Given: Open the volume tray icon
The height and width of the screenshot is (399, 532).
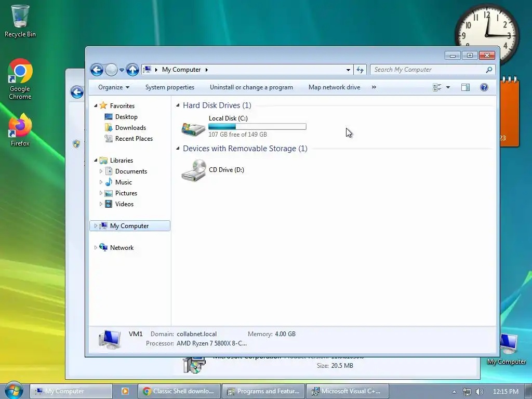Looking at the screenshot, I should point(479,392).
